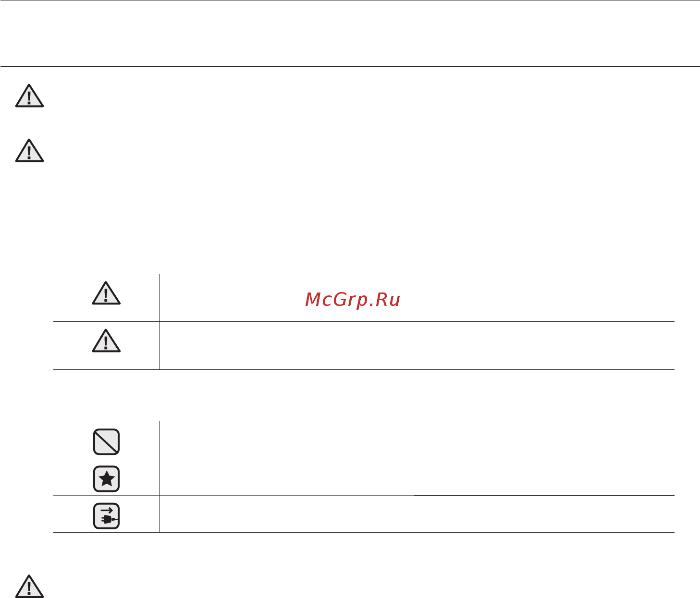700x598 pixels.
Task: Click warning triangle in first table's upper row
Action: (x=106, y=293)
